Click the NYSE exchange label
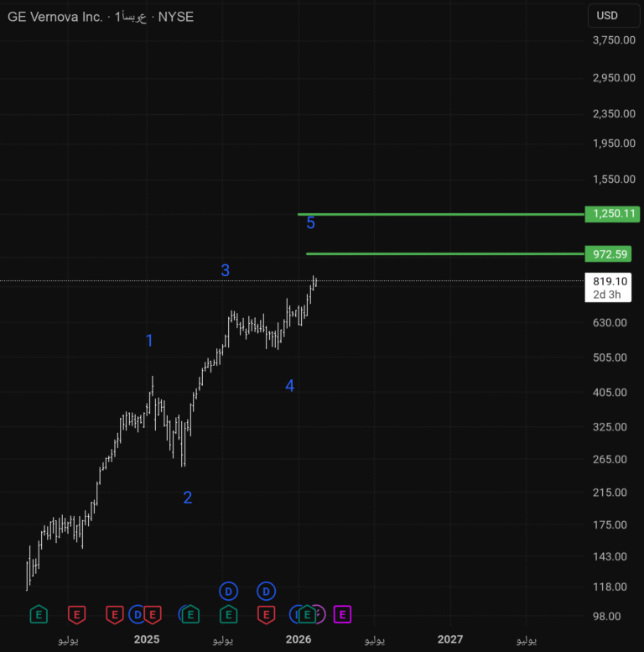 [x=176, y=17]
